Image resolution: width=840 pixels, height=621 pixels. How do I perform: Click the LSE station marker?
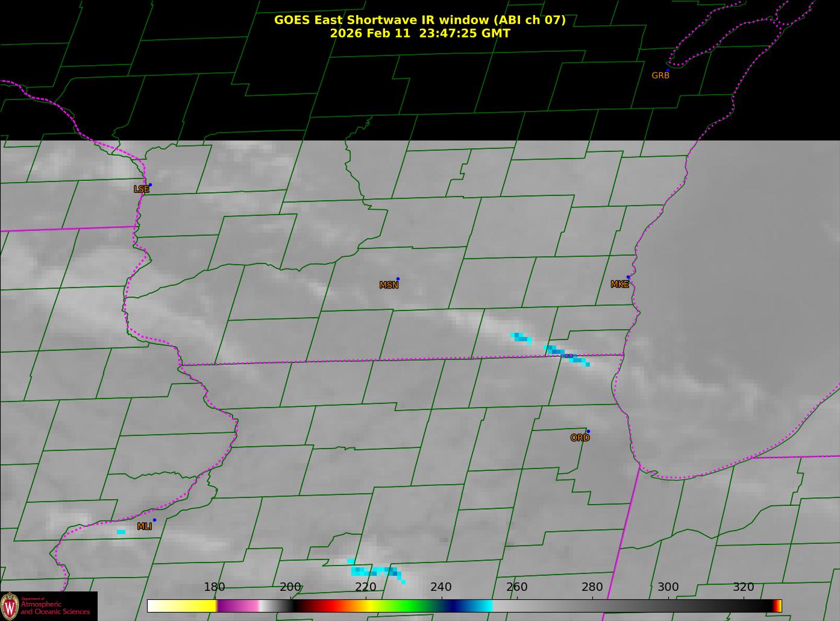[150, 185]
